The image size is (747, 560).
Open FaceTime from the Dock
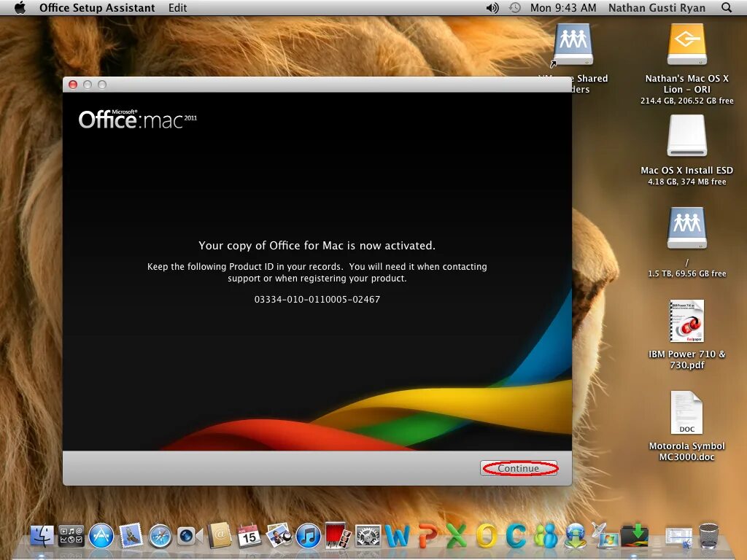(x=190, y=536)
